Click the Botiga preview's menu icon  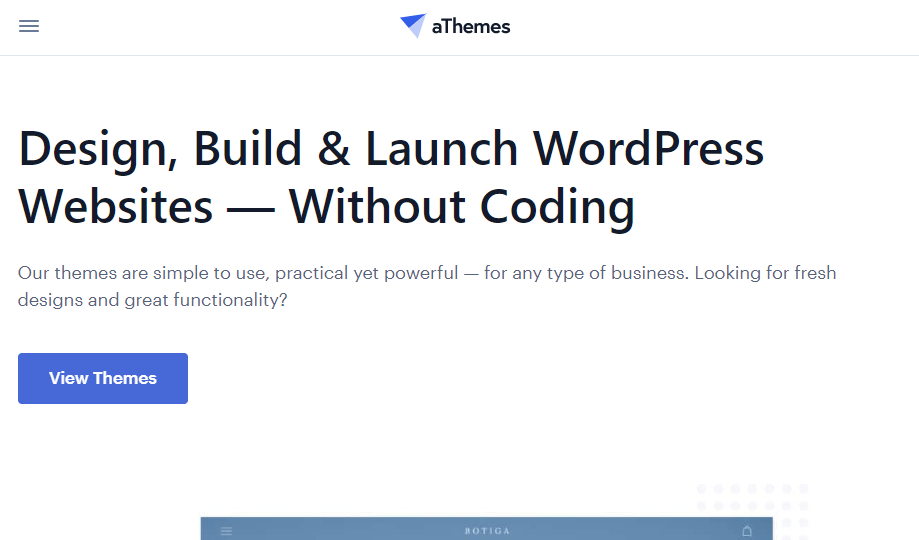coord(226,531)
